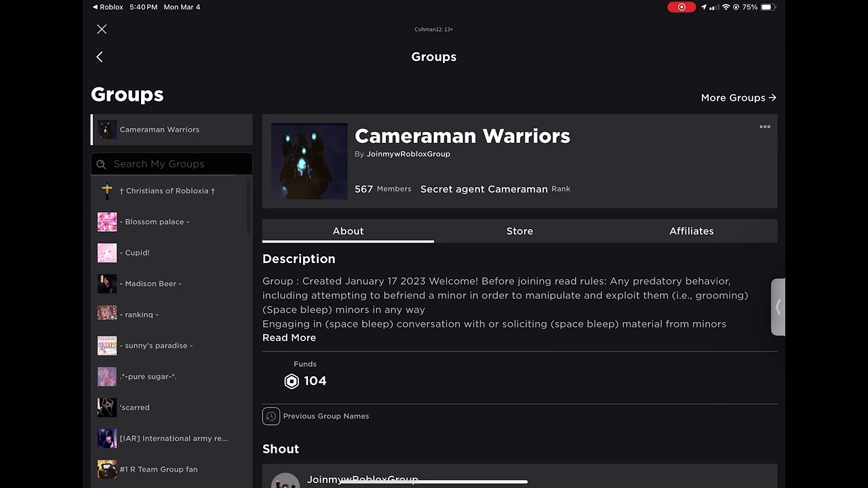868x488 pixels.
Task: Tap the screen recording indicator in status bar
Action: (x=682, y=7)
